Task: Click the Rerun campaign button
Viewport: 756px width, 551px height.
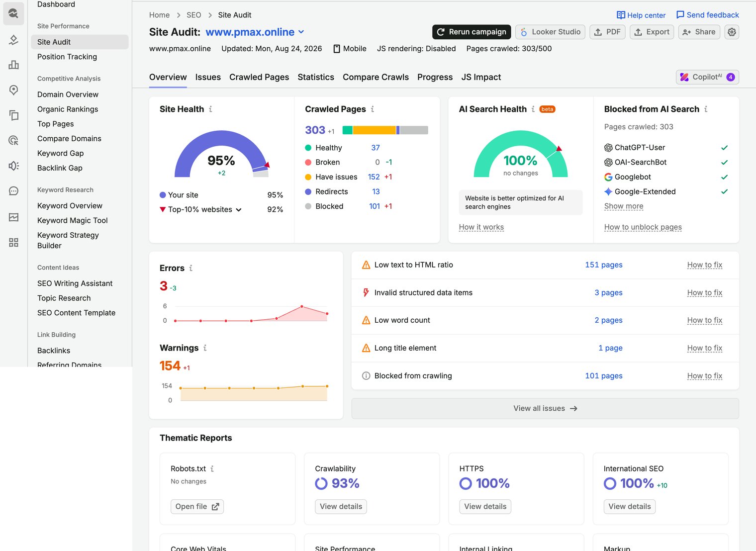Action: (x=472, y=32)
